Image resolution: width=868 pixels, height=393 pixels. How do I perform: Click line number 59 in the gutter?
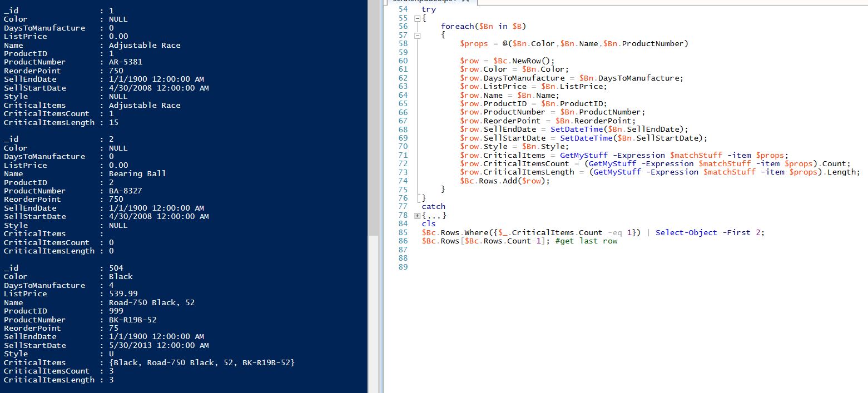pos(403,52)
